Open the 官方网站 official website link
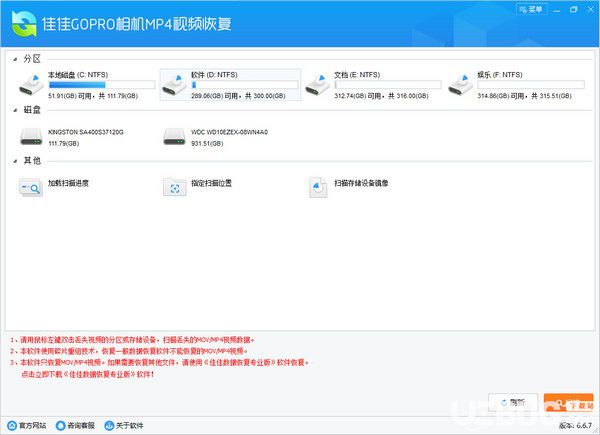 [27, 425]
